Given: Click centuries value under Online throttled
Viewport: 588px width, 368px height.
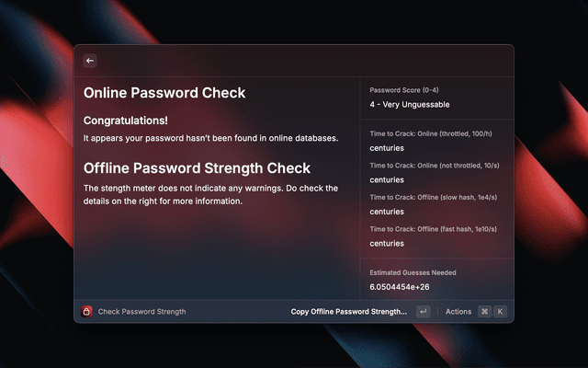Looking at the screenshot, I should click(387, 147).
